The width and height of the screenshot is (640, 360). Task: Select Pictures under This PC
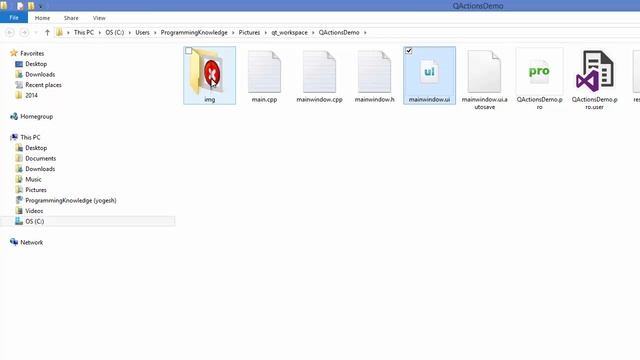pyautogui.click(x=36, y=190)
